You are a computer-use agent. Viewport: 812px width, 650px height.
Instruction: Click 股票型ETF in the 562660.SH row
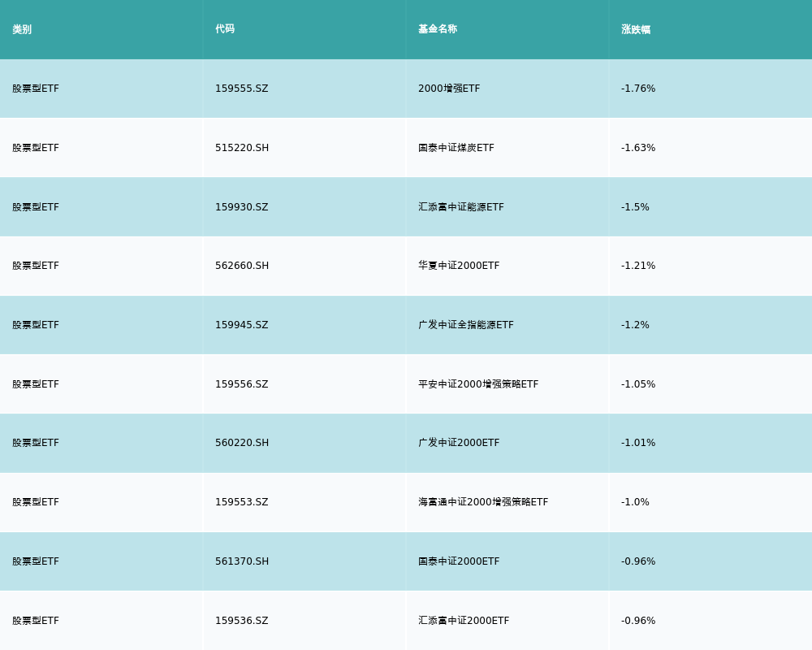[x=36, y=266]
